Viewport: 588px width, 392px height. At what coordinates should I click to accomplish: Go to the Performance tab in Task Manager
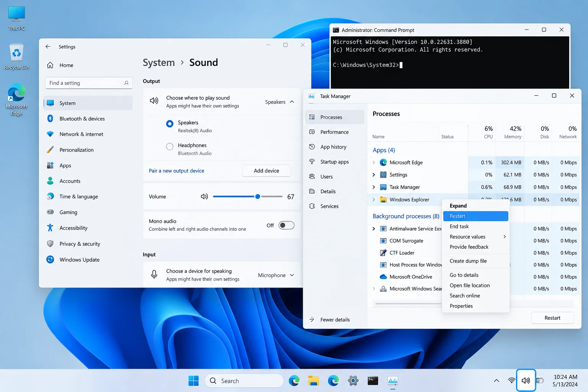point(335,132)
